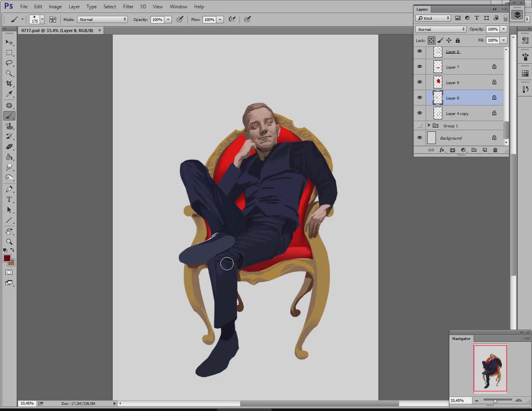
Task: Toggle lock transparent pixels
Action: (432, 40)
